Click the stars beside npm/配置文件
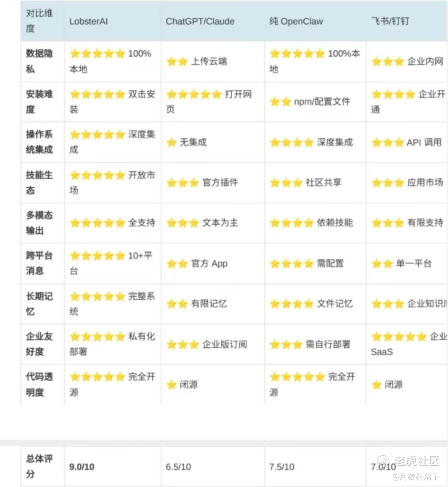This screenshot has height=487, width=448. click(x=280, y=102)
